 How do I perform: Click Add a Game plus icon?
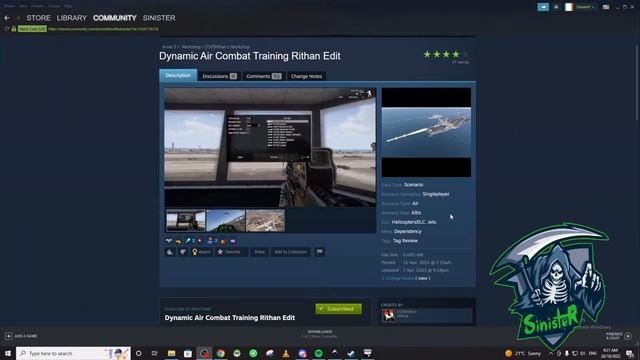tap(9, 336)
